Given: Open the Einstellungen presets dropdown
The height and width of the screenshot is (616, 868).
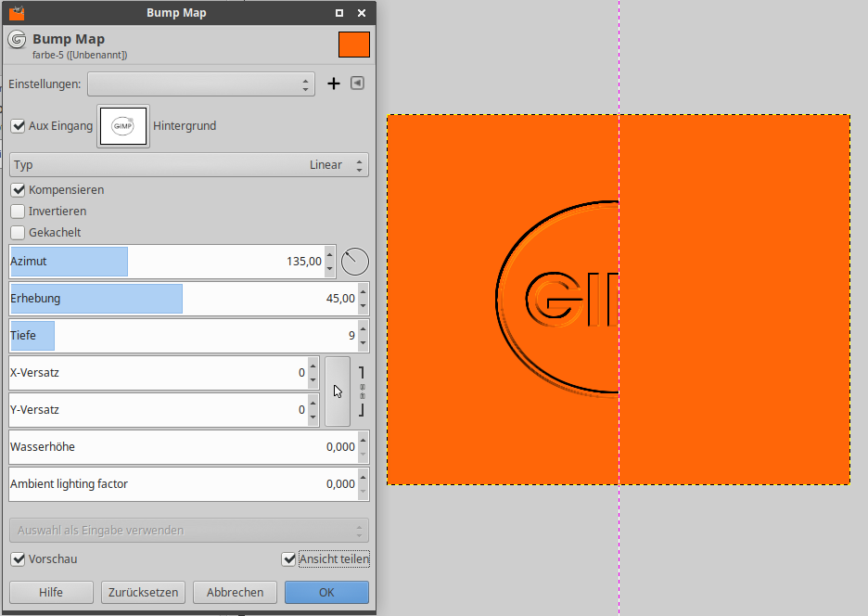Looking at the screenshot, I should (201, 84).
